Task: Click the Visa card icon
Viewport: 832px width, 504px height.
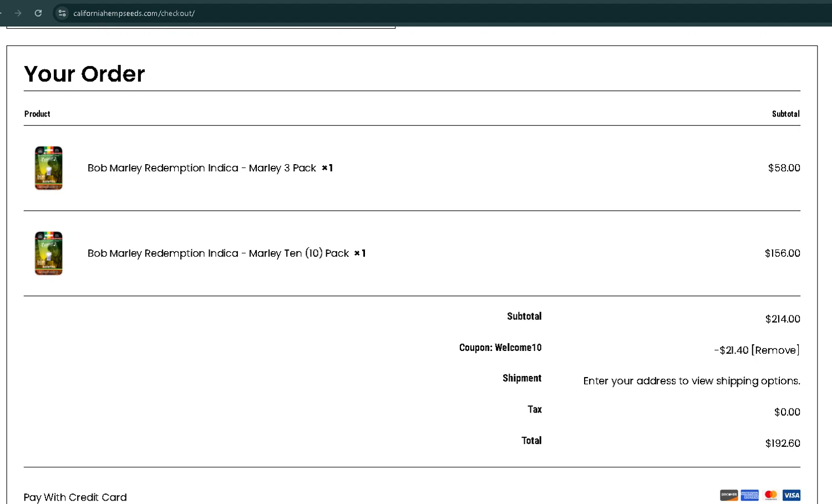Action: (x=792, y=495)
